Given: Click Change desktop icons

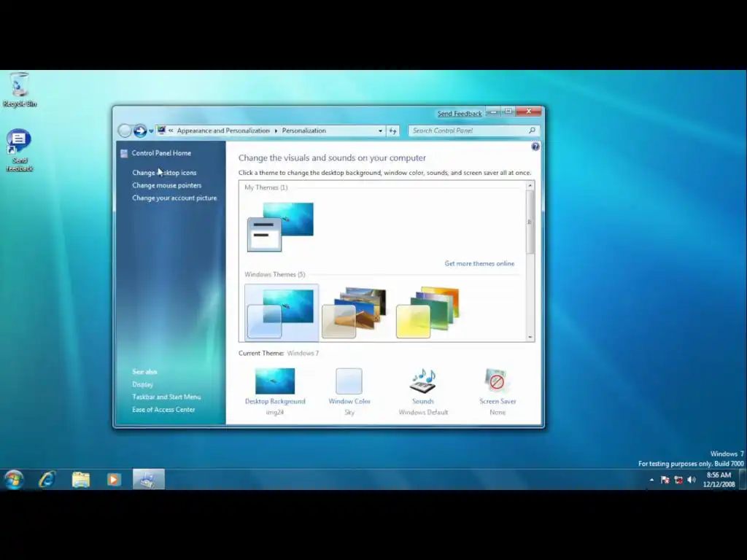Looking at the screenshot, I should pyautogui.click(x=164, y=172).
